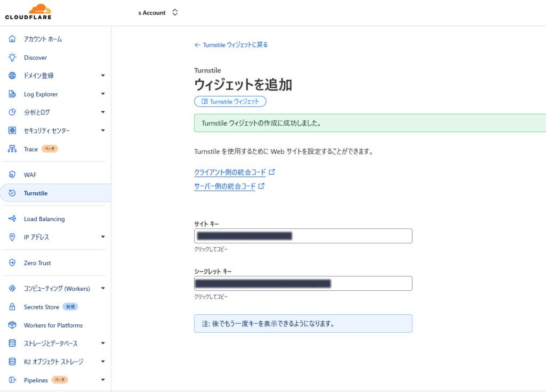Image resolution: width=546 pixels, height=392 pixels.
Task: Click the Load Balancing icon
Action: [x=12, y=219]
